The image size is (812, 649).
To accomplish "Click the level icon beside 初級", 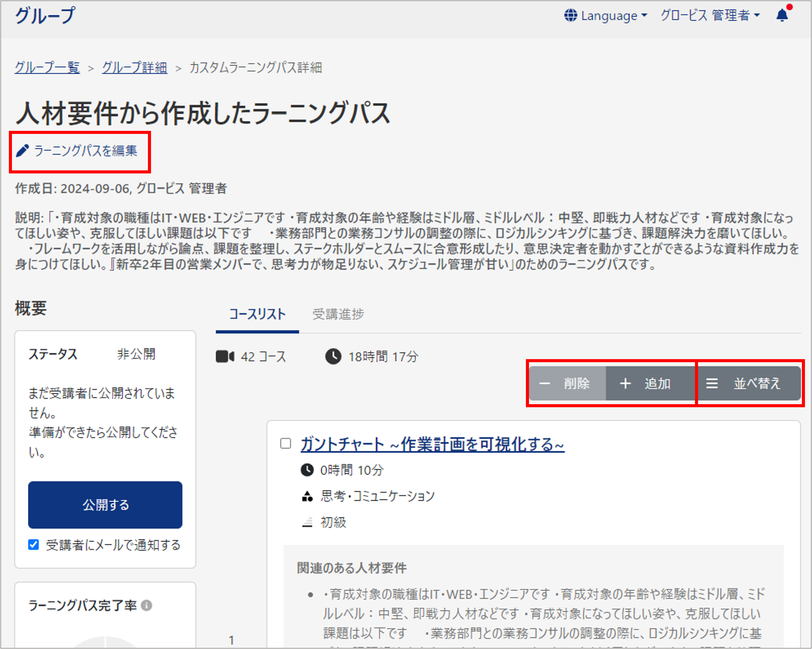I will pos(307,522).
